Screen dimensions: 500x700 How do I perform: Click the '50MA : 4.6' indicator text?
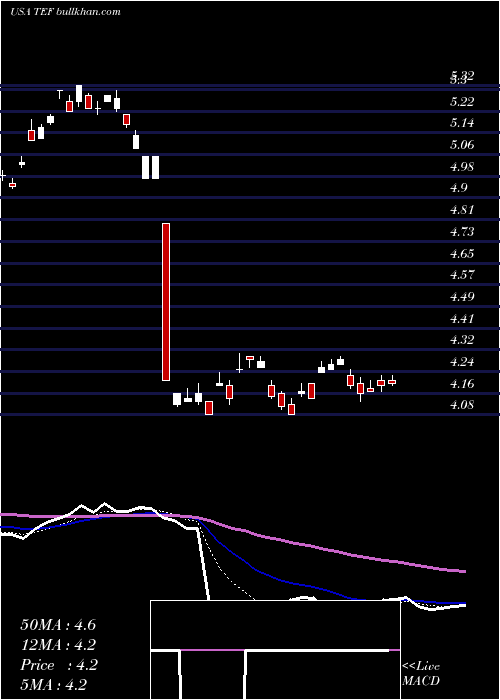point(58,625)
